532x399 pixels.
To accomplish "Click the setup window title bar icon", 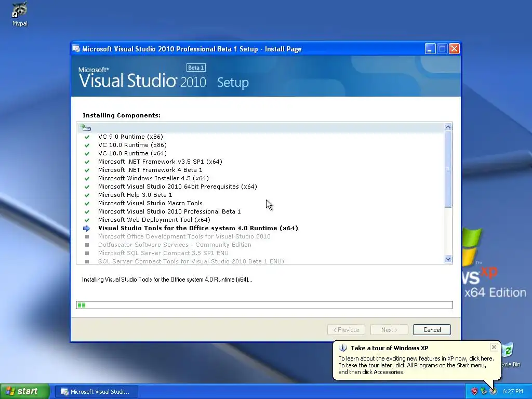I will click(x=76, y=49).
